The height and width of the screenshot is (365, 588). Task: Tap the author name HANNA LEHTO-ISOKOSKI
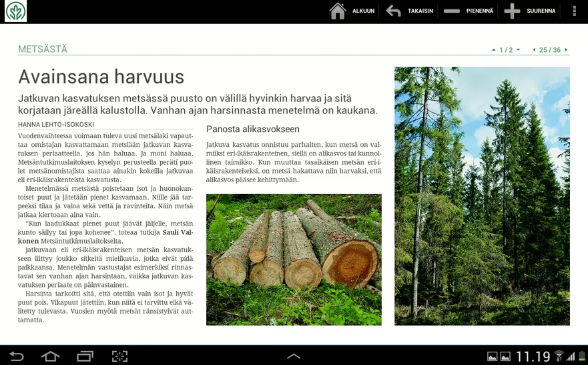[56, 124]
